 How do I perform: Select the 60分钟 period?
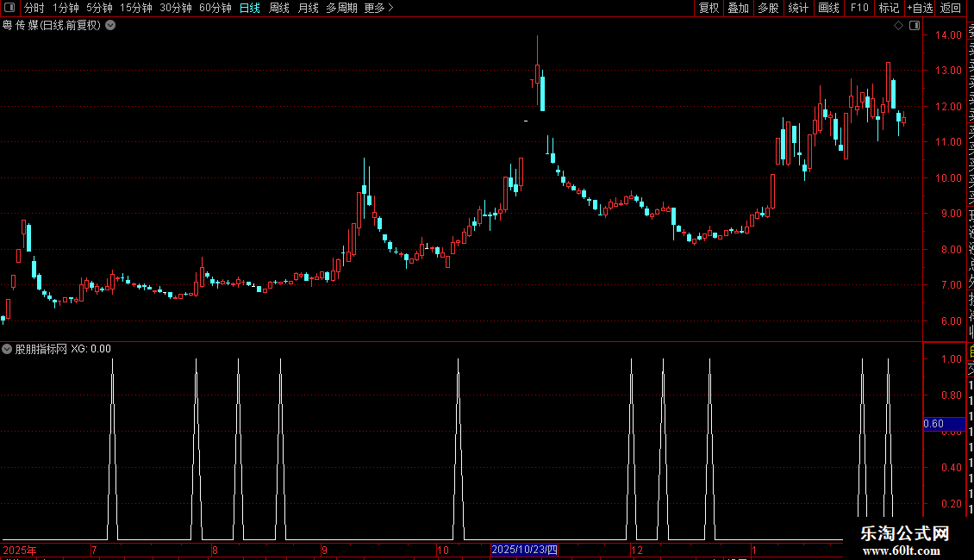click(x=215, y=8)
